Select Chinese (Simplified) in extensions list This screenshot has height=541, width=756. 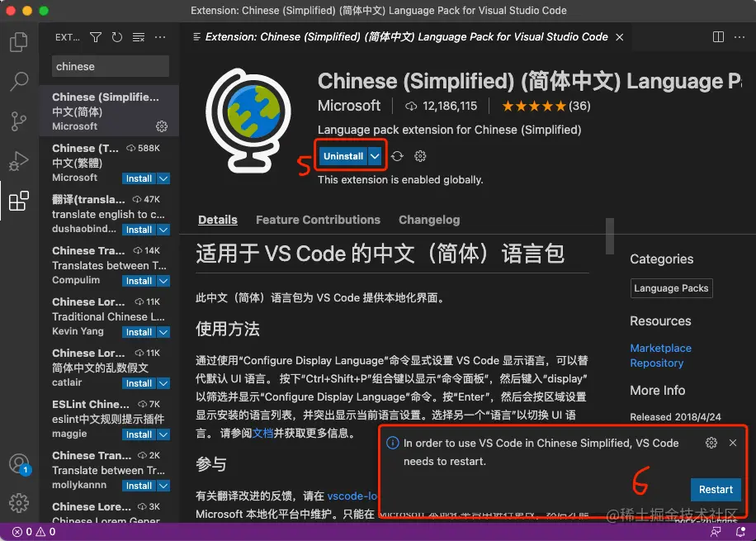[x=109, y=111]
